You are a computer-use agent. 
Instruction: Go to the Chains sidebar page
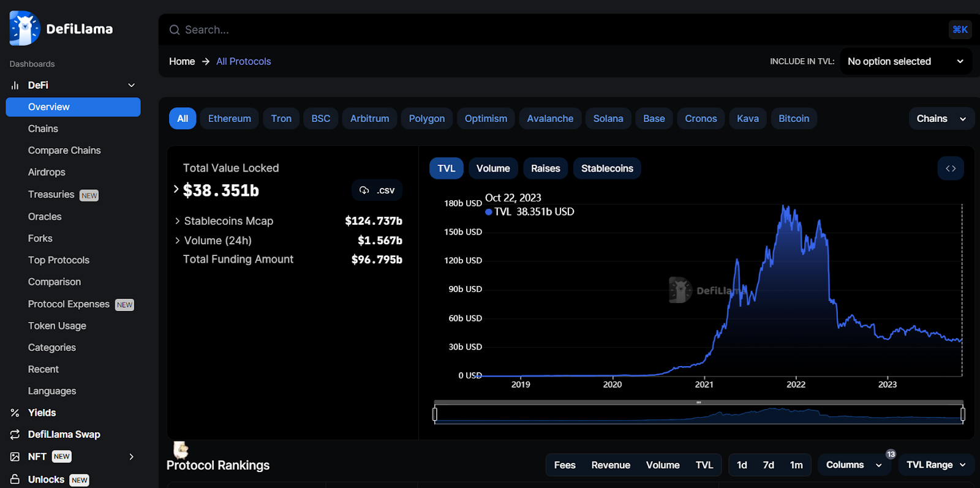tap(43, 129)
